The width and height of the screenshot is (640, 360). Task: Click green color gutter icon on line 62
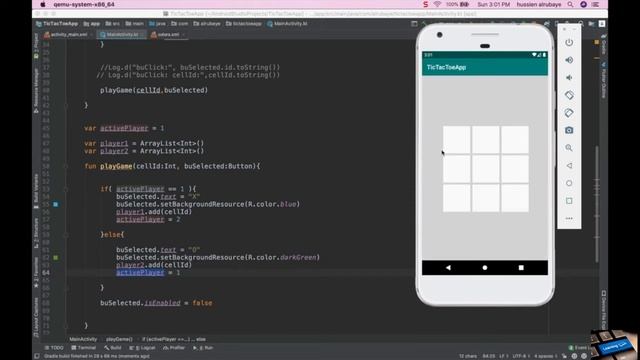(x=56, y=258)
